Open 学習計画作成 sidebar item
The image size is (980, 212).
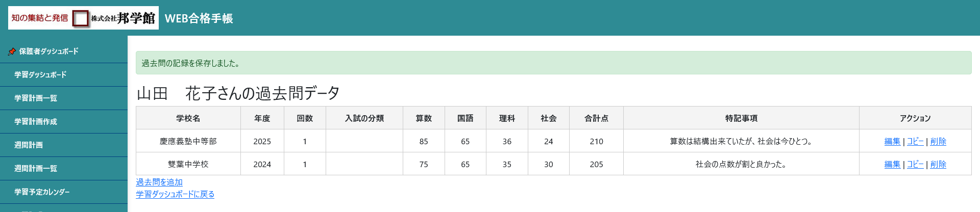pyautogui.click(x=36, y=122)
